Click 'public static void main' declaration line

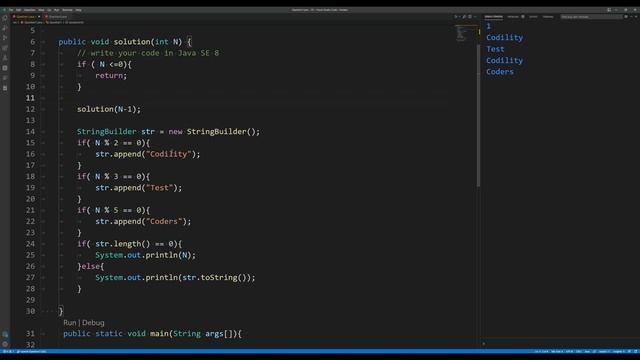[152, 334]
